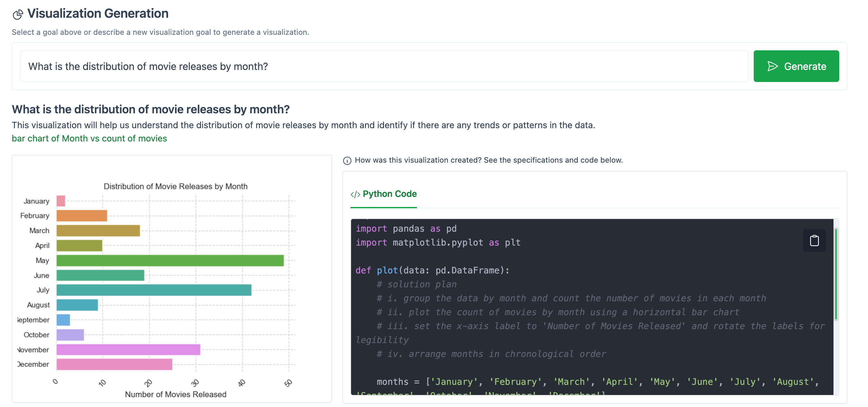Click the visualization goal text input

pyautogui.click(x=383, y=66)
